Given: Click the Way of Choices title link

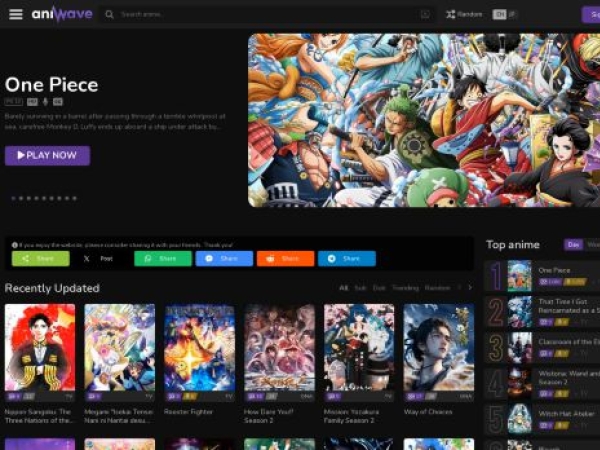Looking at the screenshot, I should point(428,412).
